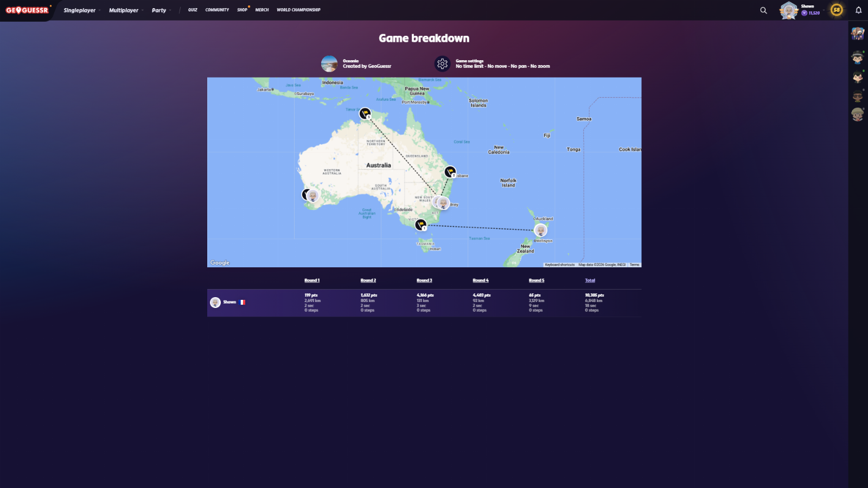Select the round 2 flag marker near Brisbane

[x=450, y=171]
